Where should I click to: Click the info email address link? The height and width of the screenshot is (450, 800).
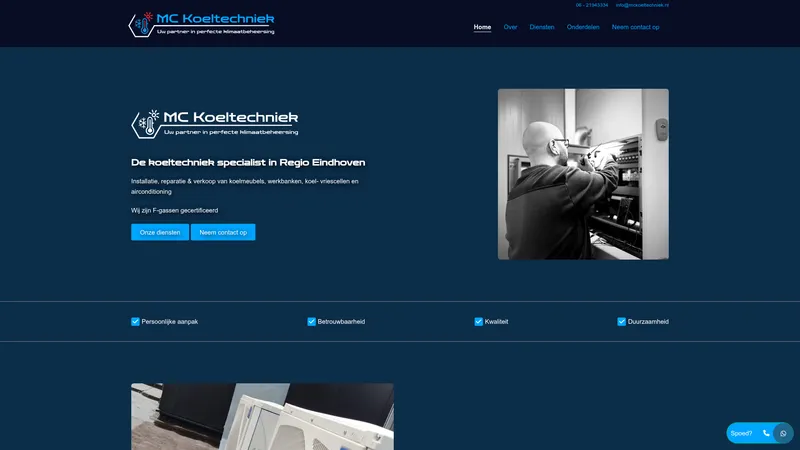(642, 5)
